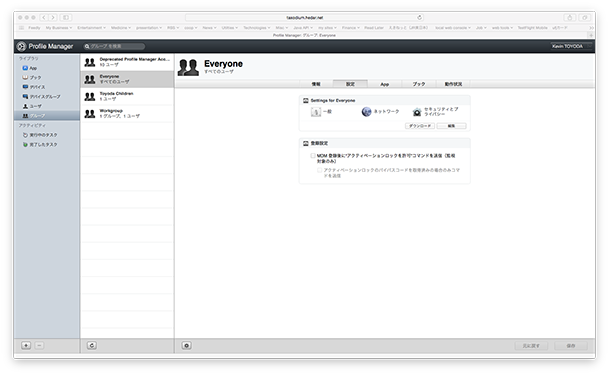Click the Safari share button
Image resolution: width=609 pixels, height=375 pixels.
pos(570,17)
